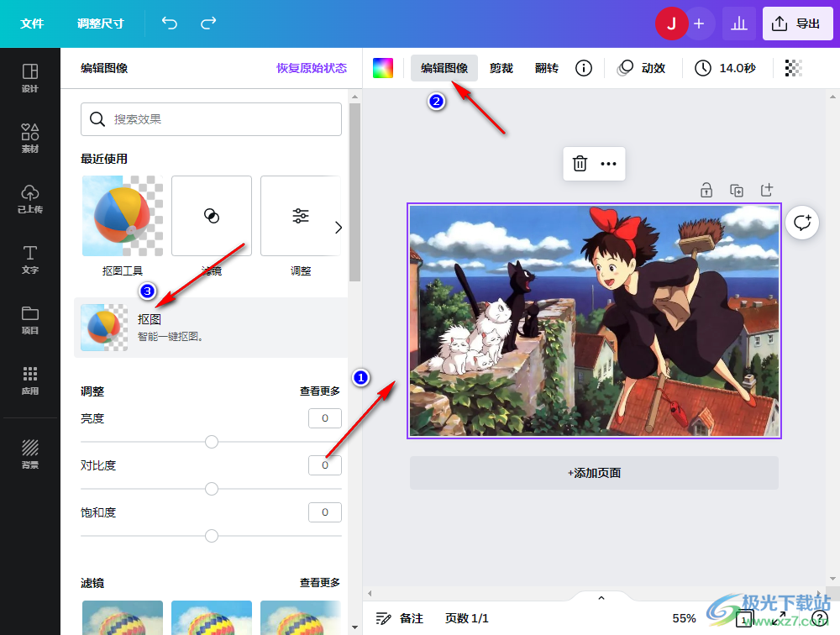This screenshot has width=840, height=635.
Task: Click the fullscreen expand arrows icon
Action: 780,618
